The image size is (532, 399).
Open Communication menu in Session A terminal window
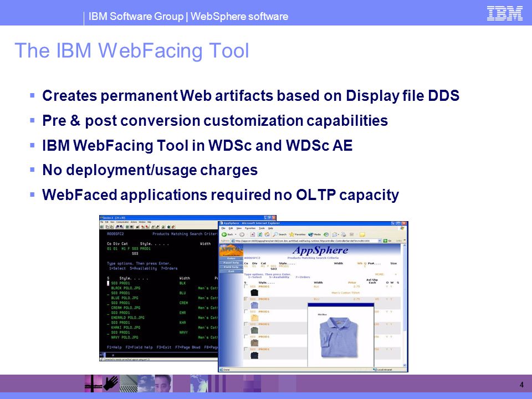122,222
